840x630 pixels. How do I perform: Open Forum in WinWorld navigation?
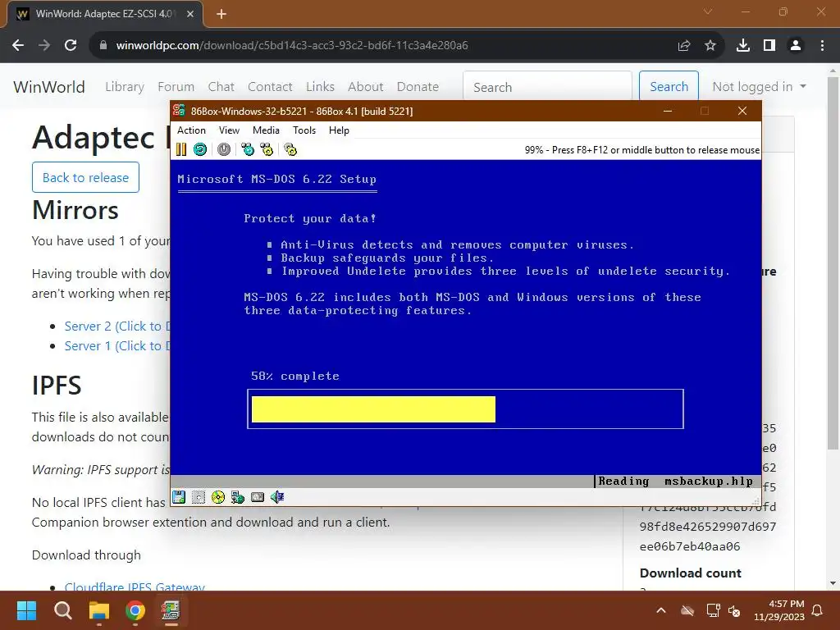(176, 87)
